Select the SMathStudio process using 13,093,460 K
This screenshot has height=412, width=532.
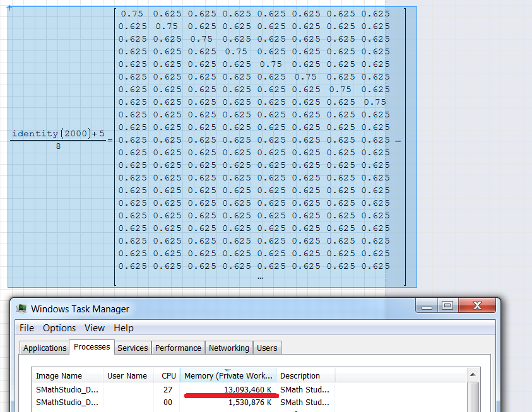[68, 389]
